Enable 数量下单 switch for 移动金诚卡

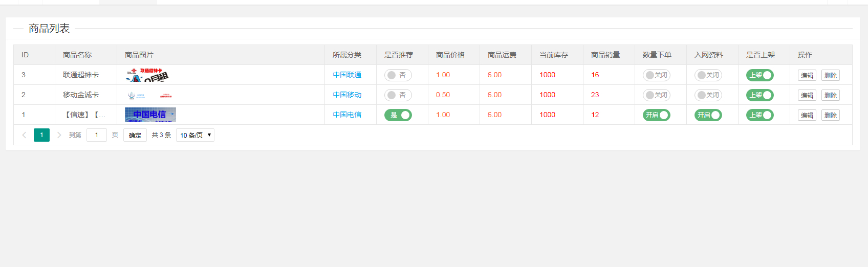point(656,95)
